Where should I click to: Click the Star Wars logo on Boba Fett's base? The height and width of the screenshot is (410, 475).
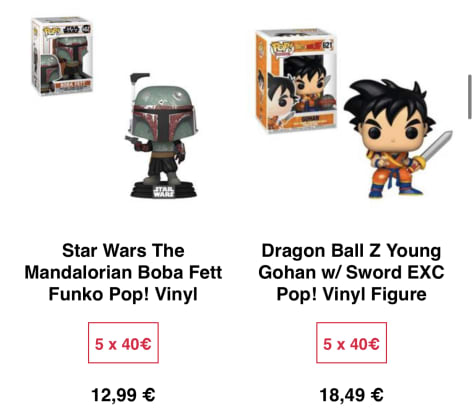163,192
